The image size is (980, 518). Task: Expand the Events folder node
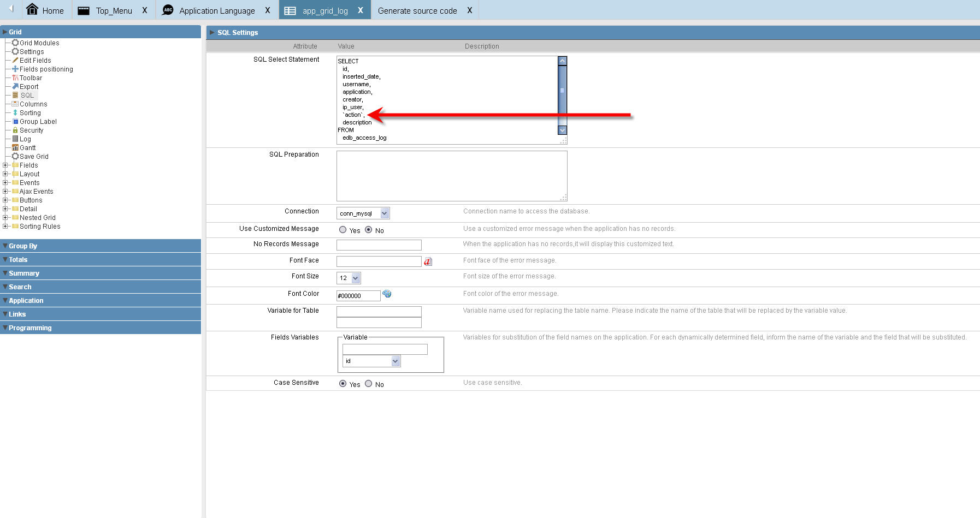[x=5, y=182]
